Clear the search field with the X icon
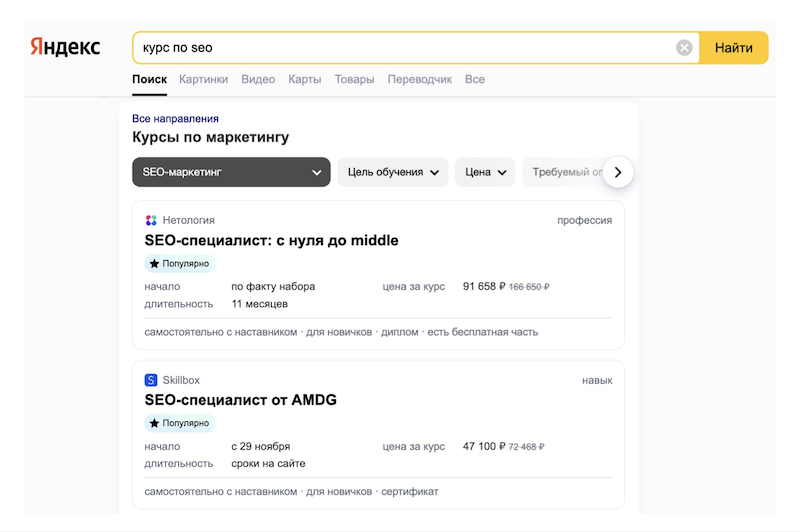800x532 pixels. pos(684,48)
